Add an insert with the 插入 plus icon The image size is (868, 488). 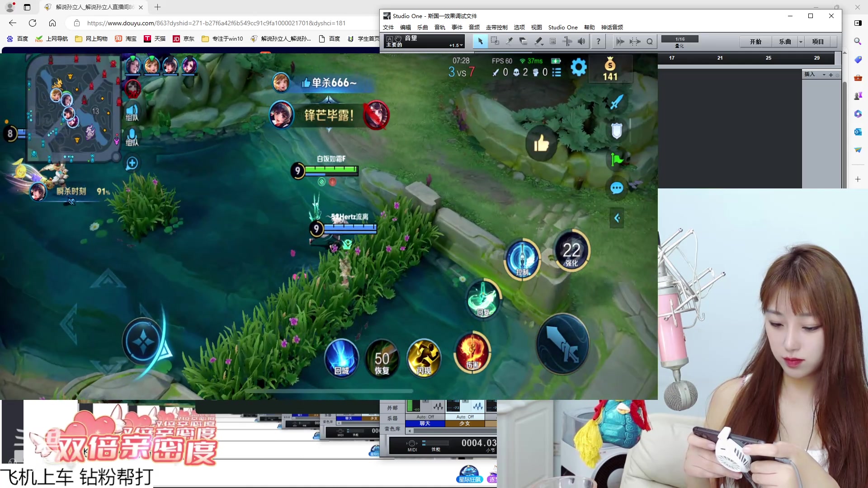click(x=830, y=75)
